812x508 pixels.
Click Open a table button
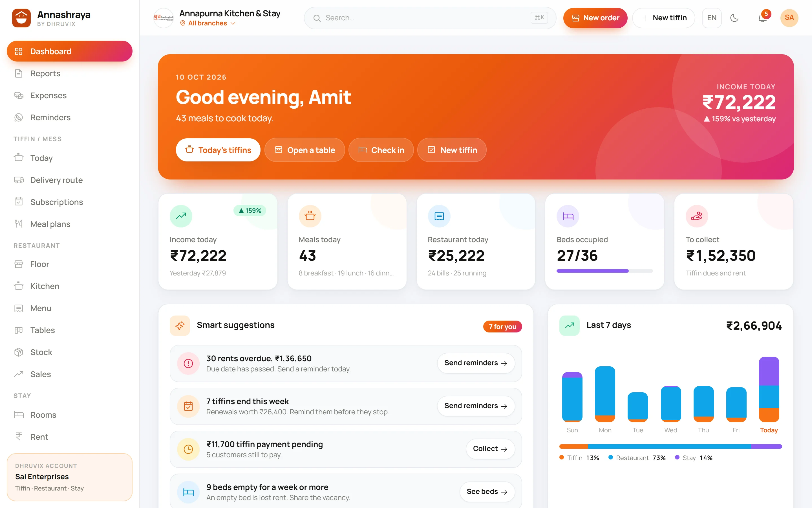click(x=305, y=150)
